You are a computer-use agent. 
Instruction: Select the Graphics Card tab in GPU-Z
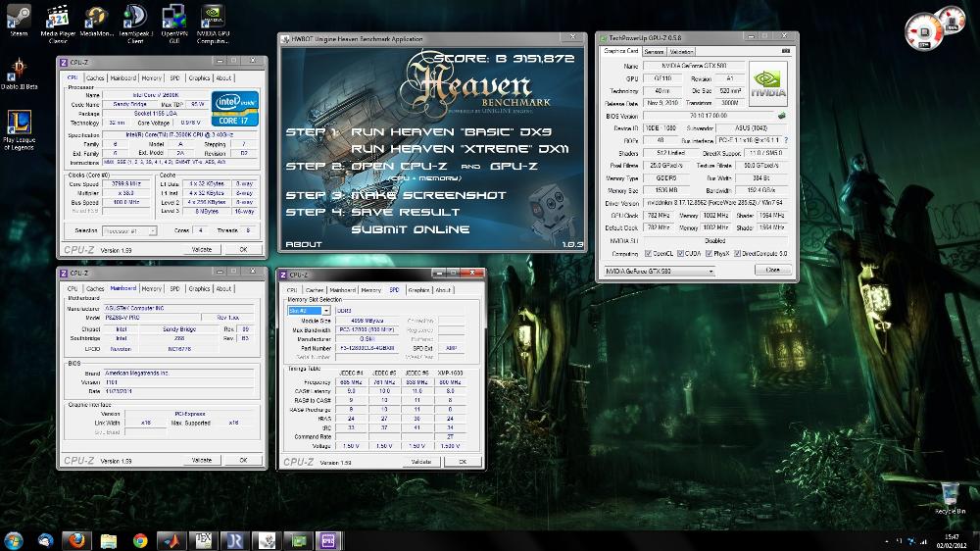coord(620,51)
